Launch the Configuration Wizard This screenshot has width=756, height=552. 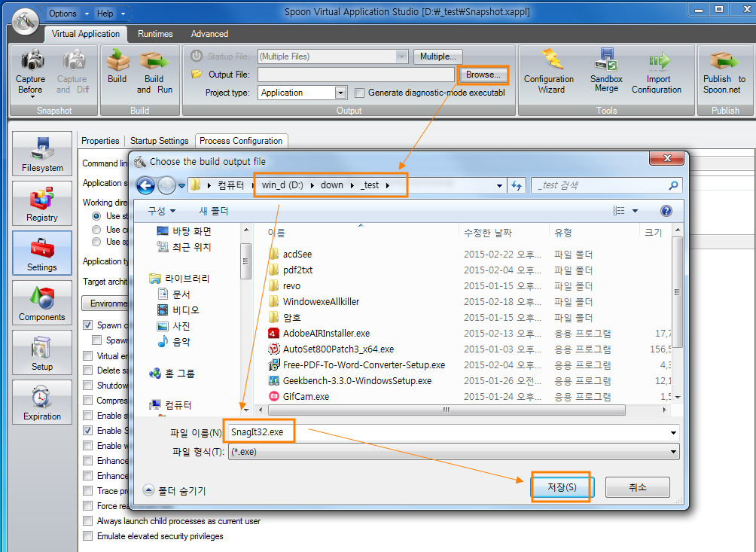point(550,72)
